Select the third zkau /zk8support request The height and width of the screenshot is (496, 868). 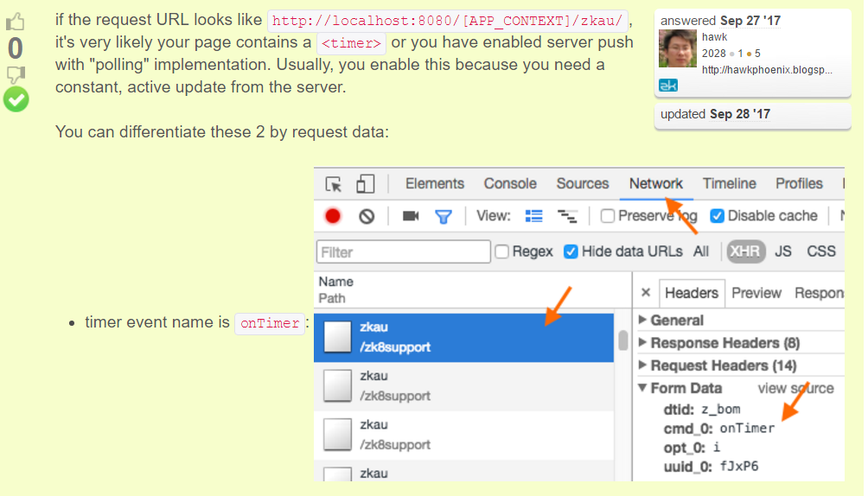tap(464, 436)
